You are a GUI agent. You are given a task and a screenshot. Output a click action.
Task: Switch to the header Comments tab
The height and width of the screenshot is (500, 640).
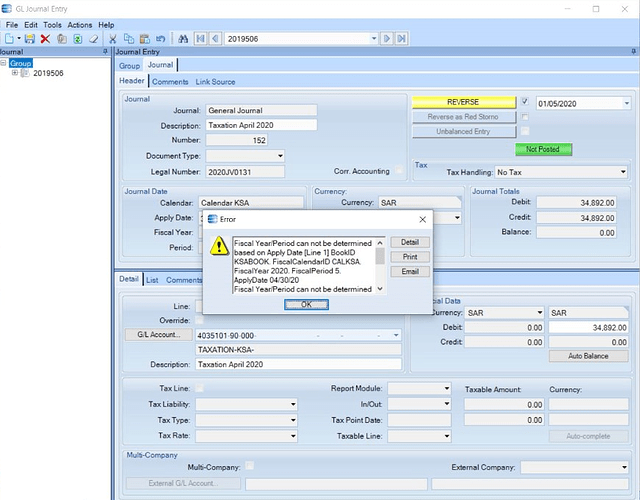point(170,82)
